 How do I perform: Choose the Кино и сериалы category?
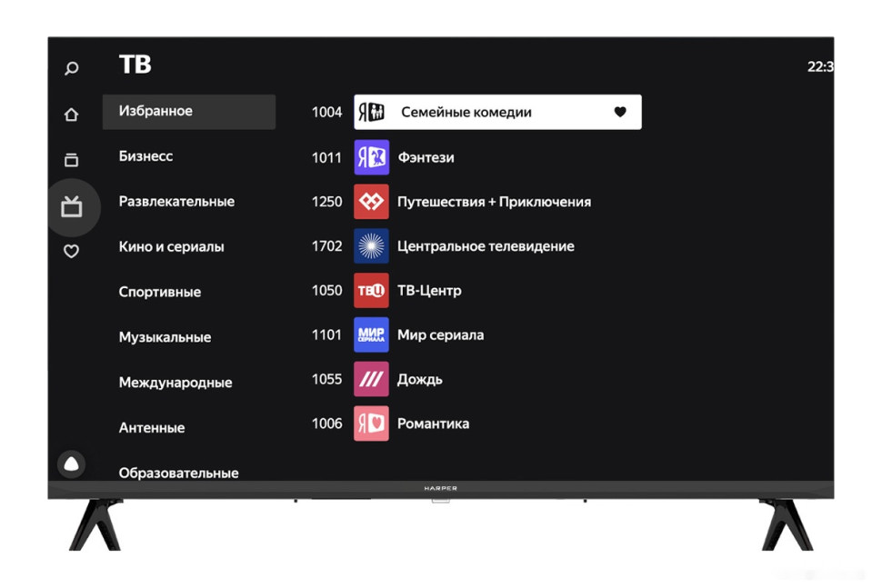171,247
